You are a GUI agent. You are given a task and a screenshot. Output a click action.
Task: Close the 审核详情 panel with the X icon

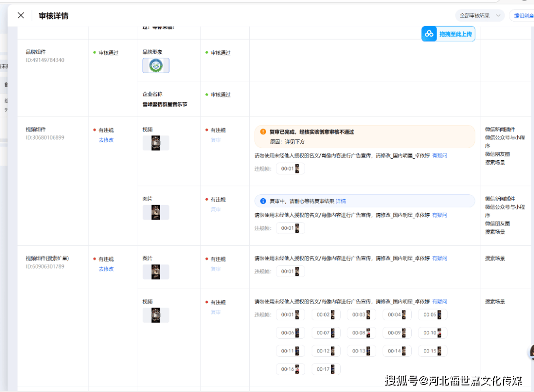(21, 15)
